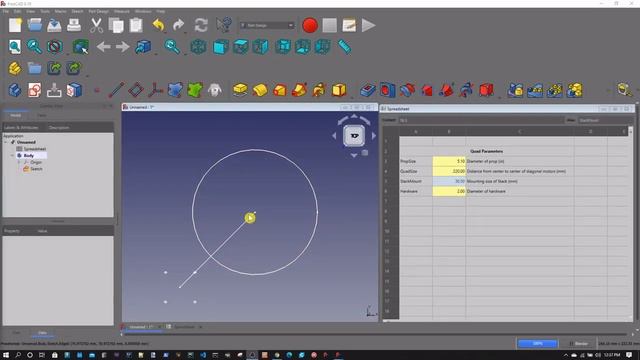Select Body in the model tree
640x360 pixels.
click(29, 156)
